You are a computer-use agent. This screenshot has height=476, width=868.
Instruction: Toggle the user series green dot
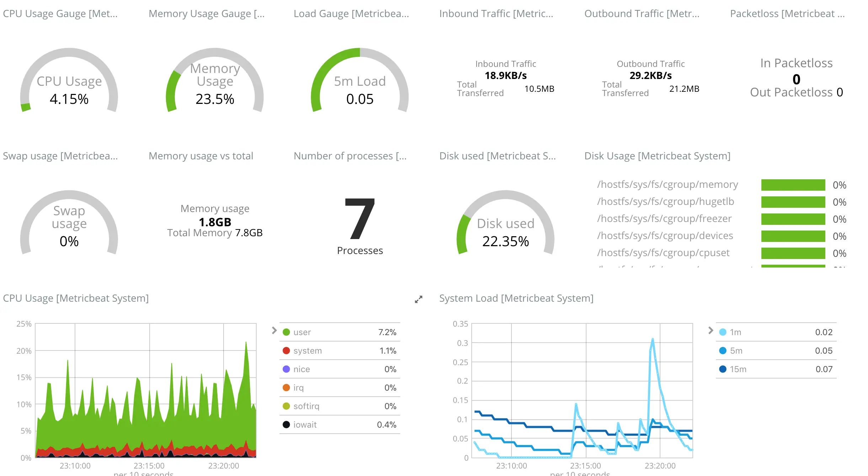pyautogui.click(x=286, y=332)
